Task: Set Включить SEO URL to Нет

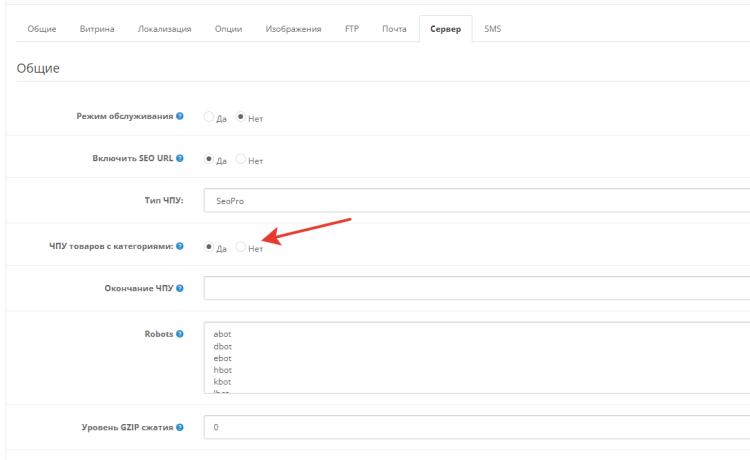Action: click(x=241, y=160)
